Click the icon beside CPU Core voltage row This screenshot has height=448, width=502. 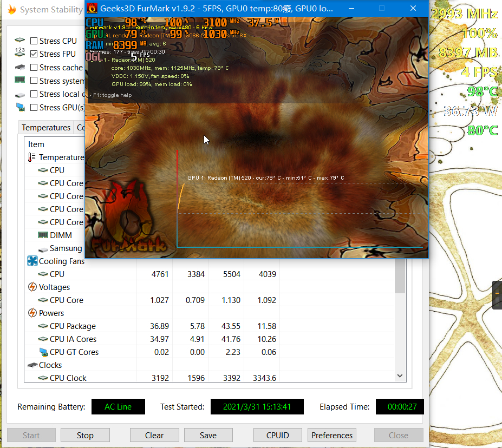click(x=43, y=300)
